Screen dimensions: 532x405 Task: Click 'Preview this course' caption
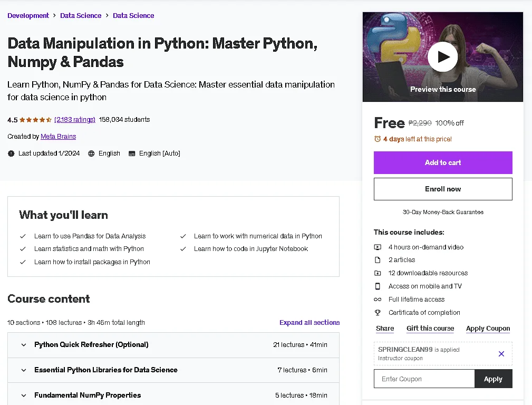[x=443, y=89]
